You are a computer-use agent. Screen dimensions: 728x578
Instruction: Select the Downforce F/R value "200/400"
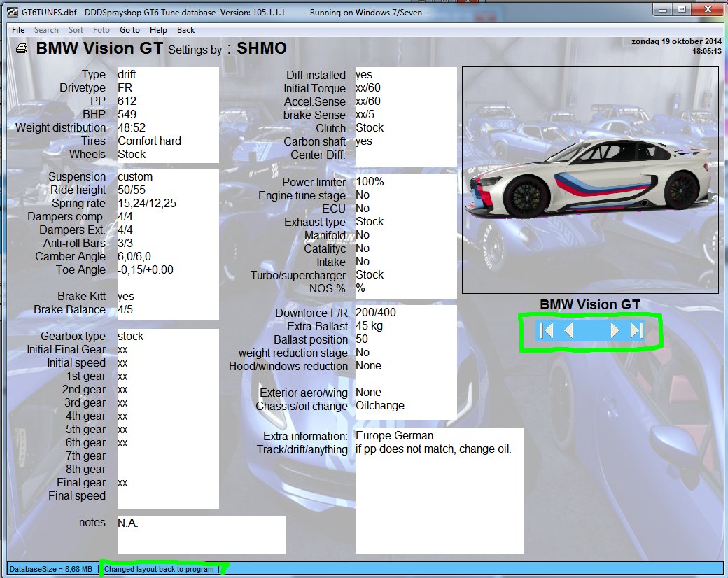pyautogui.click(x=376, y=313)
